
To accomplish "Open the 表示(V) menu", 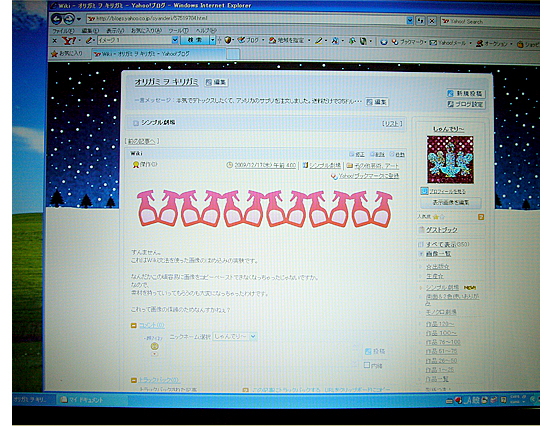I will click(x=115, y=31).
